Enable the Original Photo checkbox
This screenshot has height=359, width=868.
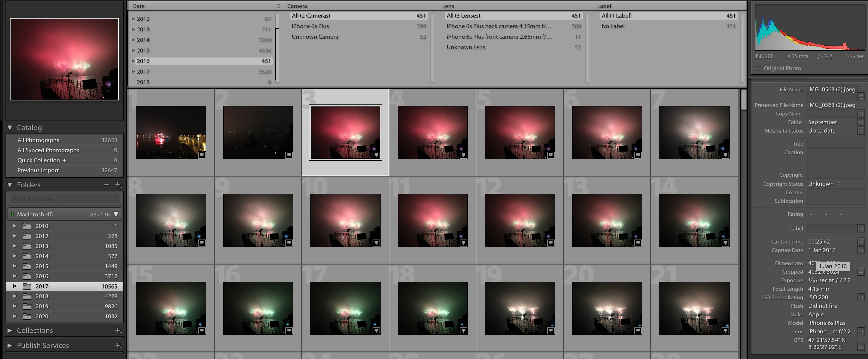point(758,68)
